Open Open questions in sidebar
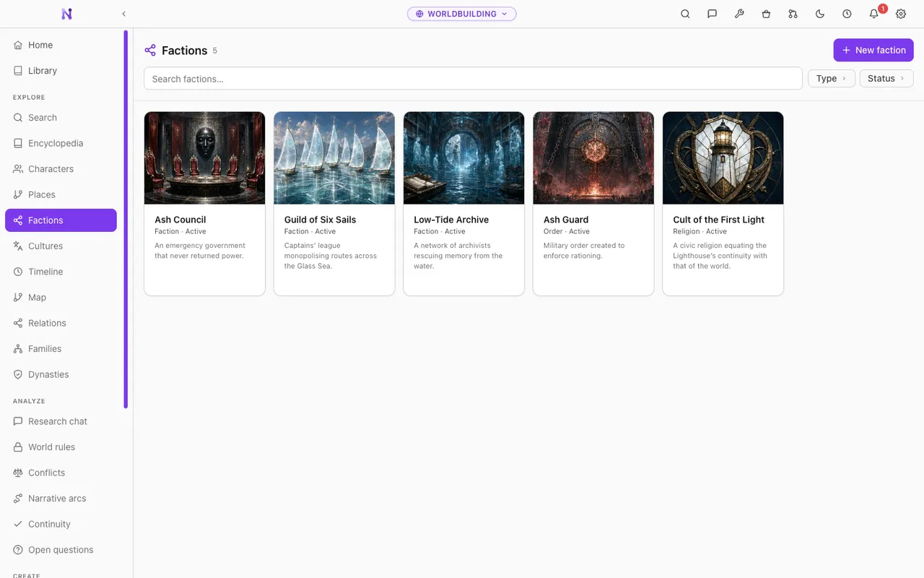This screenshot has width=924, height=578. (x=61, y=550)
